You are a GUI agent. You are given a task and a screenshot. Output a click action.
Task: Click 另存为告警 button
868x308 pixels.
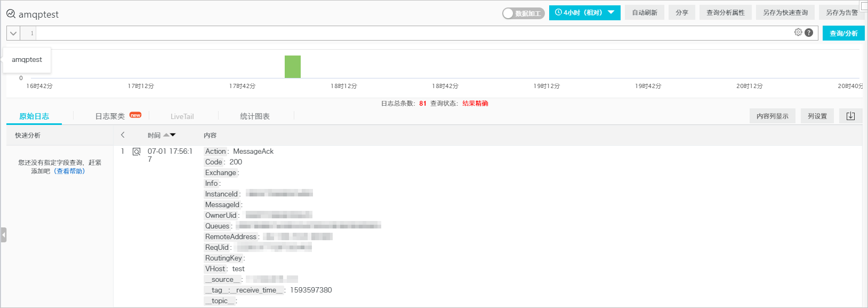point(842,12)
